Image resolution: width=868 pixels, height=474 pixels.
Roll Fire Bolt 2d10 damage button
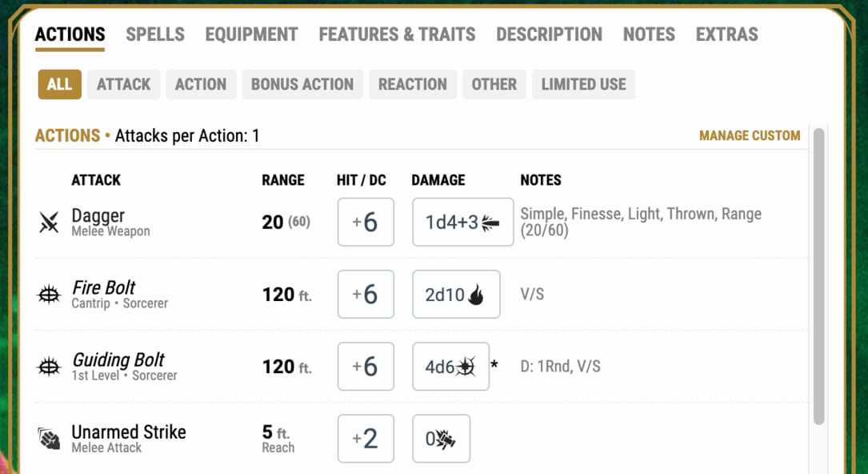point(456,295)
